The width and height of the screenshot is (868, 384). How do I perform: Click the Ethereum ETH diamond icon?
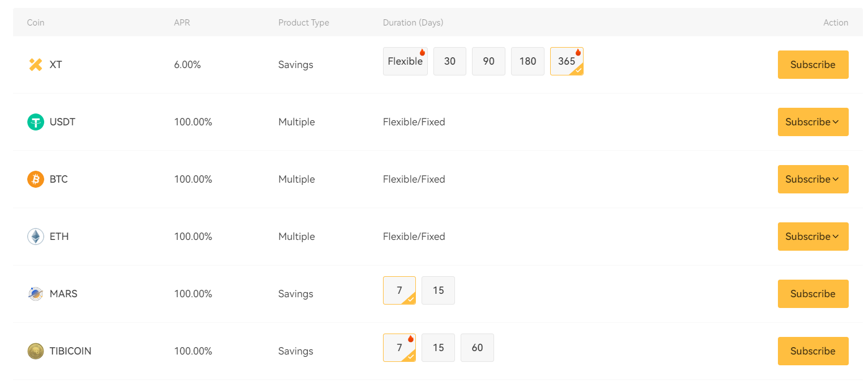pyautogui.click(x=36, y=237)
